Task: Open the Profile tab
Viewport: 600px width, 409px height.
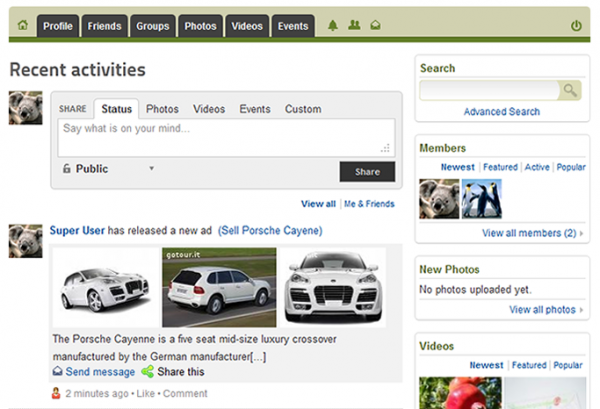Action: point(58,26)
